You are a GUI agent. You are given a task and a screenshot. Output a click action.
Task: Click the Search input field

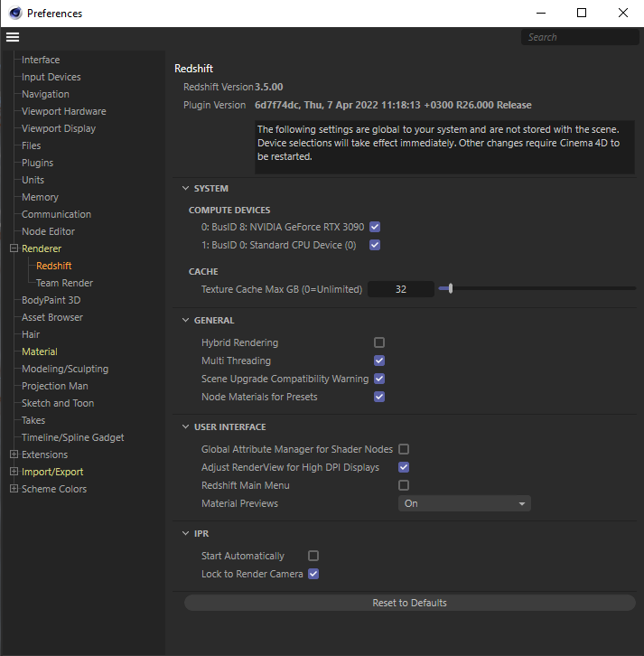(580, 37)
